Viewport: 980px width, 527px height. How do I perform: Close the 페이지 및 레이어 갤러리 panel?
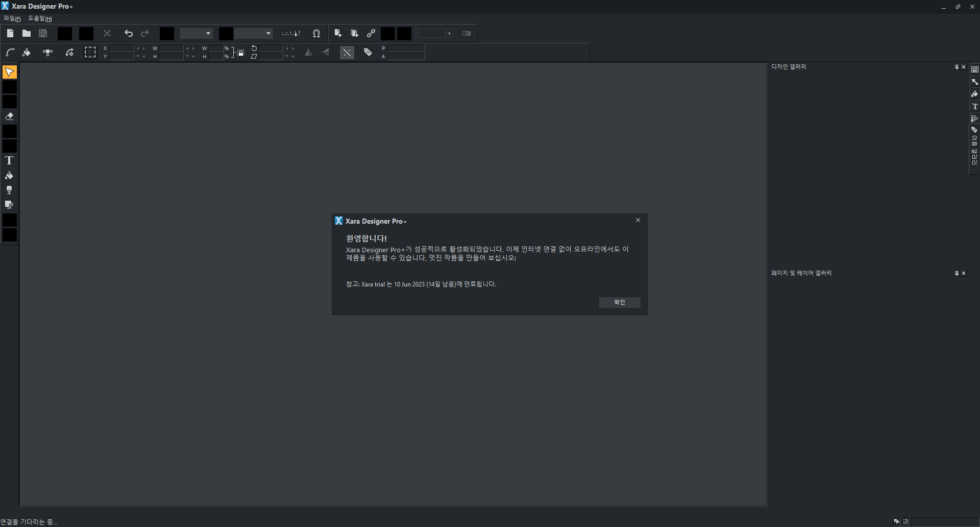pyautogui.click(x=964, y=273)
